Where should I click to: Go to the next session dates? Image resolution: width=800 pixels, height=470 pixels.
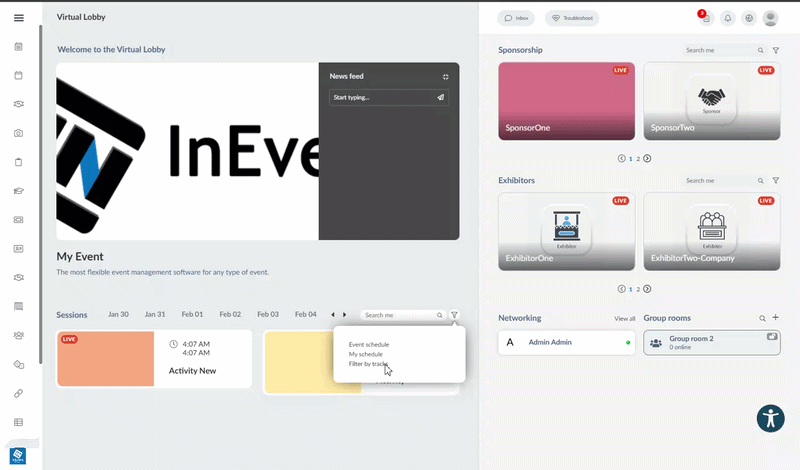click(x=344, y=315)
